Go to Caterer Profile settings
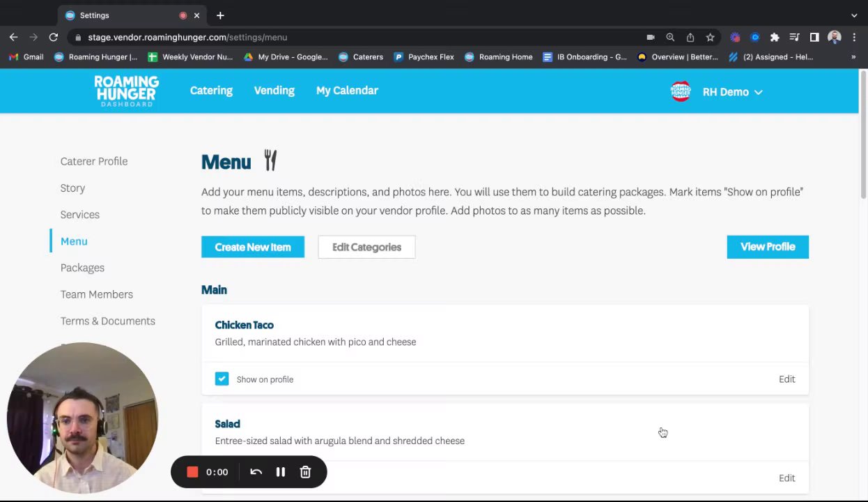Viewport: 868px width, 502px height. click(x=94, y=161)
